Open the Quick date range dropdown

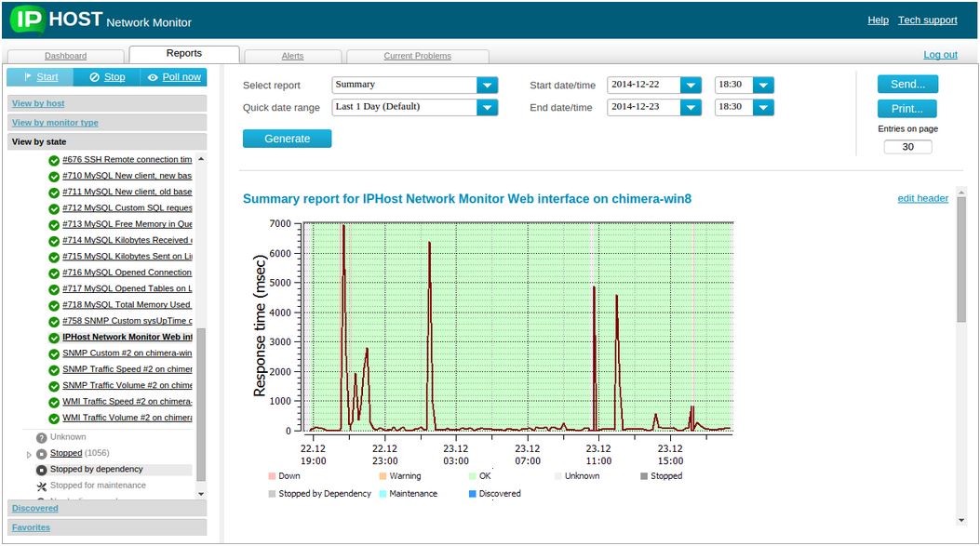pyautogui.click(x=487, y=106)
